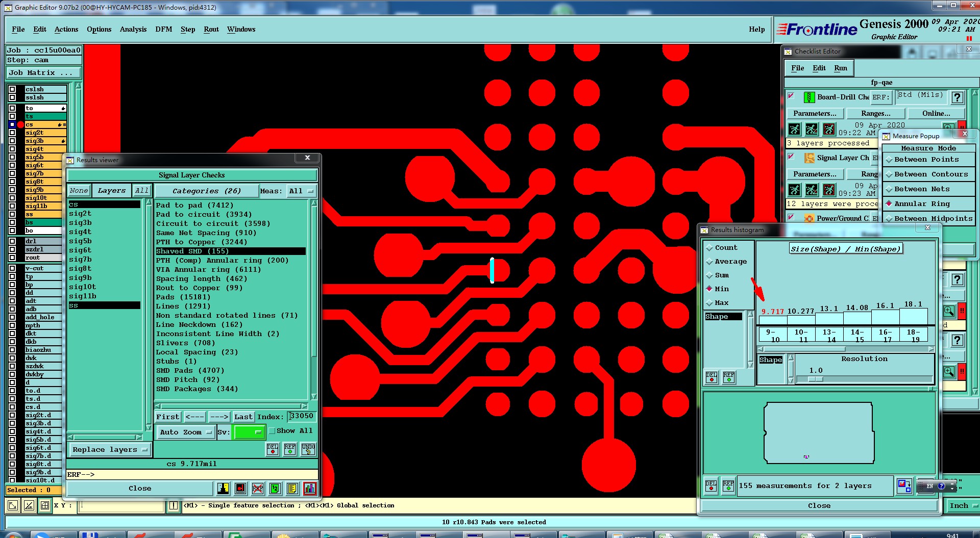Click the DEL icon beside the measurements status text
Screen dimensions: 980x538
[711, 485]
